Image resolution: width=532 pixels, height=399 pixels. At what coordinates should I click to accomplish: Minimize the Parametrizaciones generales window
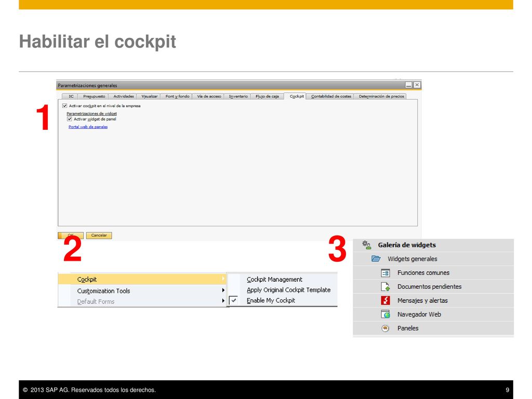[x=409, y=85]
